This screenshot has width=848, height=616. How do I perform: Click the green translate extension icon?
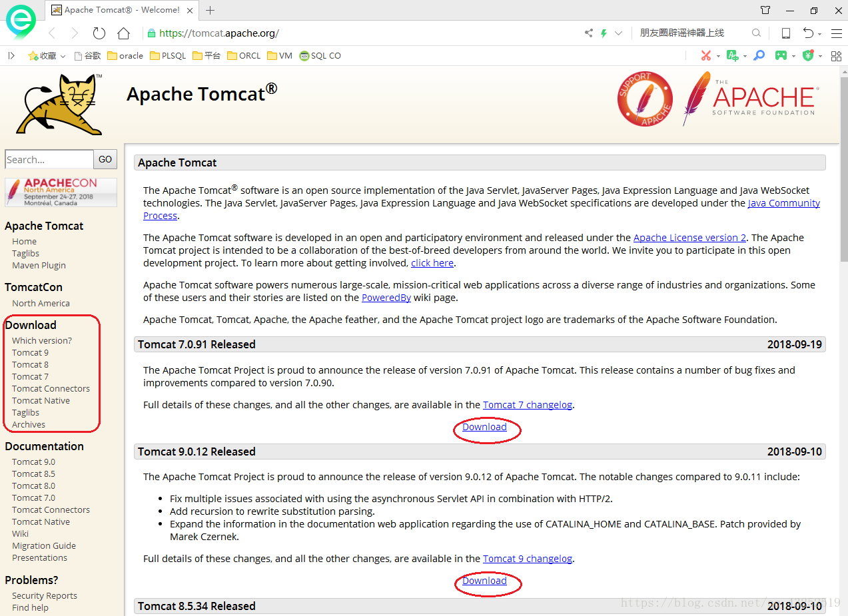pyautogui.click(x=733, y=56)
